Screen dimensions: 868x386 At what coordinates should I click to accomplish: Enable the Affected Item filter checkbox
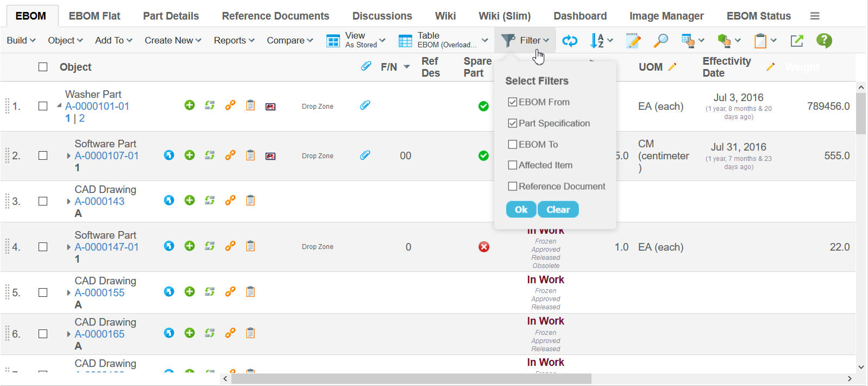[512, 165]
